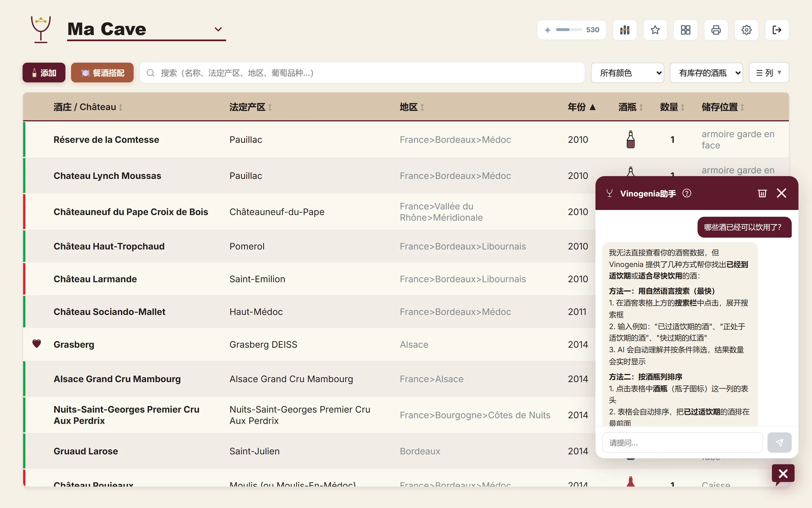This screenshot has width=812, height=508.
Task: Open Château Sociando-Mallet entry
Action: pos(109,312)
